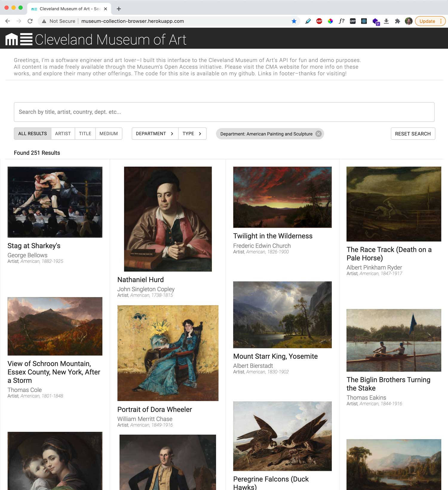Image resolution: width=448 pixels, height=490 pixels.
Task: Open the Twilight in the Wilderness thumbnail
Action: coord(282,197)
